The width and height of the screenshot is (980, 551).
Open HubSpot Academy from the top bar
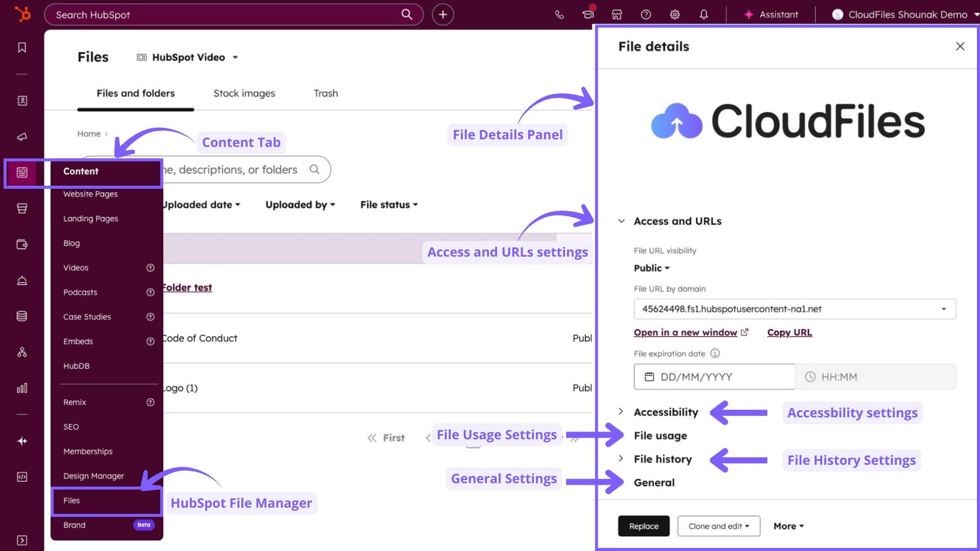(x=588, y=14)
